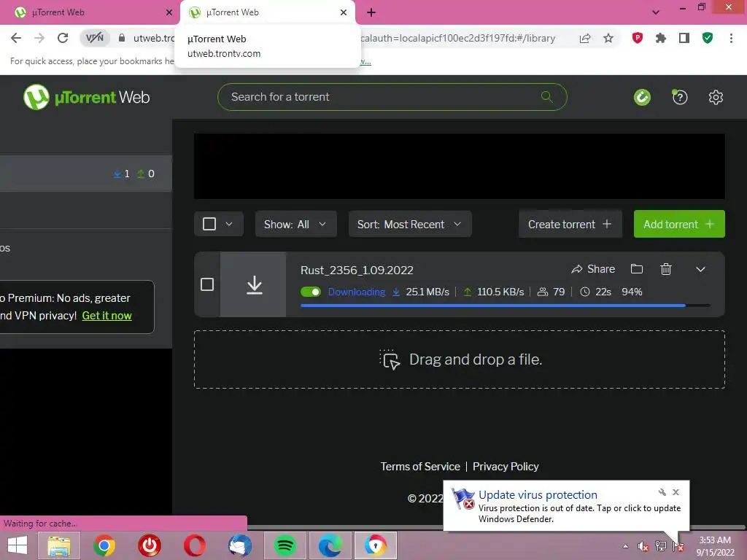Viewport: 747px width, 560px height.
Task: Reload the page
Action: click(x=63, y=38)
